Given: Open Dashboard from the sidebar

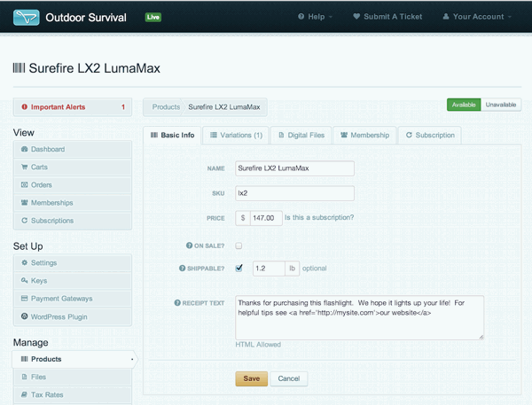Looking at the screenshot, I should coord(73,149).
